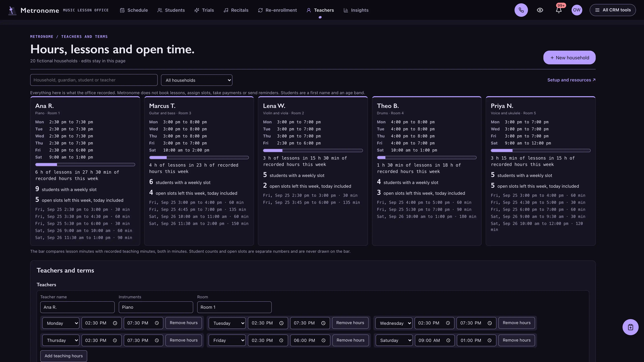Click the Room field containing Room 1
The image size is (644, 362).
pyautogui.click(x=234, y=307)
